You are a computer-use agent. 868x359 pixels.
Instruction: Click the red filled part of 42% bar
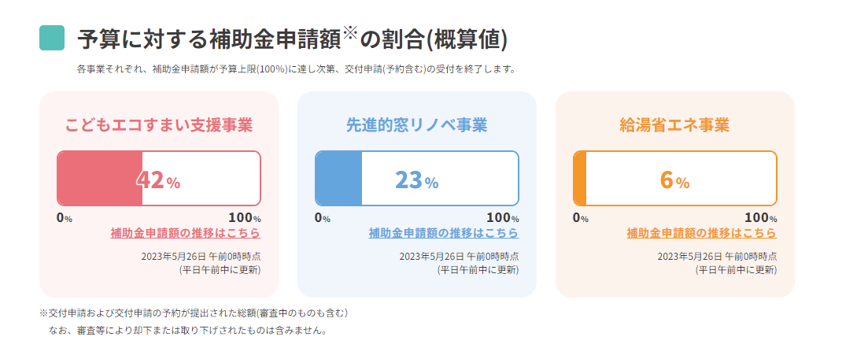100,179
